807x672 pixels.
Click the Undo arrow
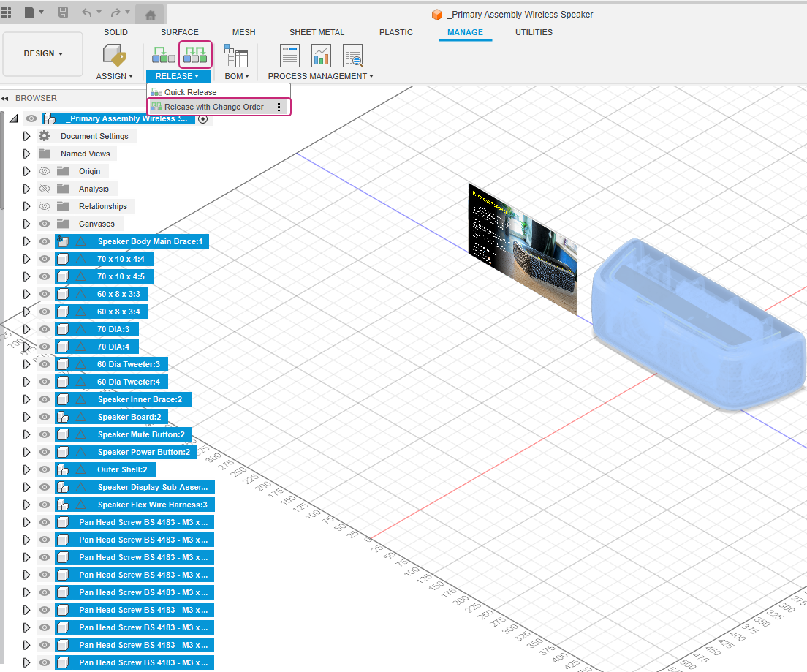point(86,12)
